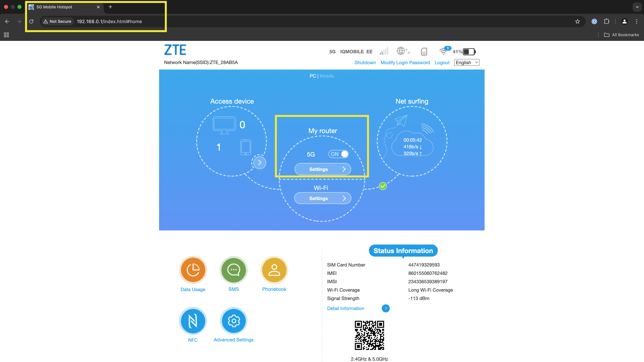Viewport: 644px width, 362px height.
Task: Click the Wi-Fi icon with notification badge
Action: [444, 51]
